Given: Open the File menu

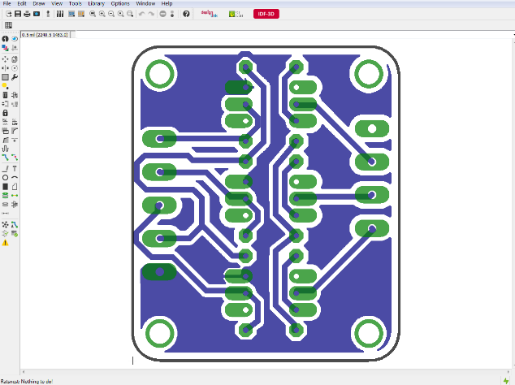Looking at the screenshot, I should 7,3.
